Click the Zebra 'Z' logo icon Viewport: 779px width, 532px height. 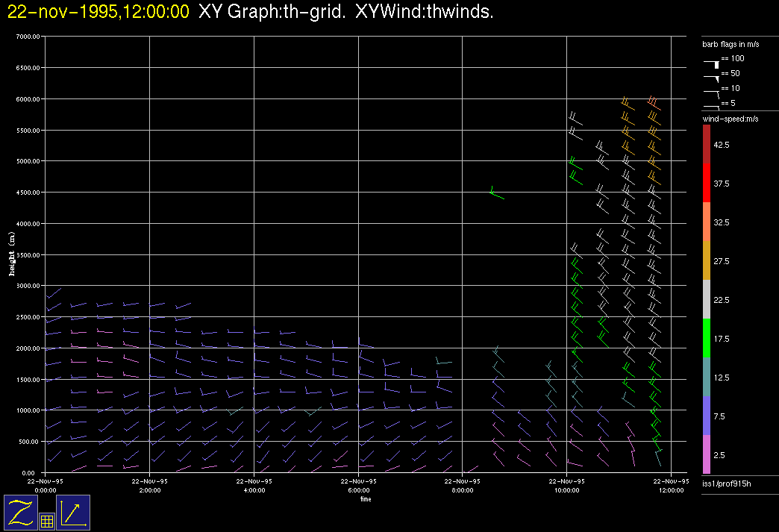[x=22, y=513]
